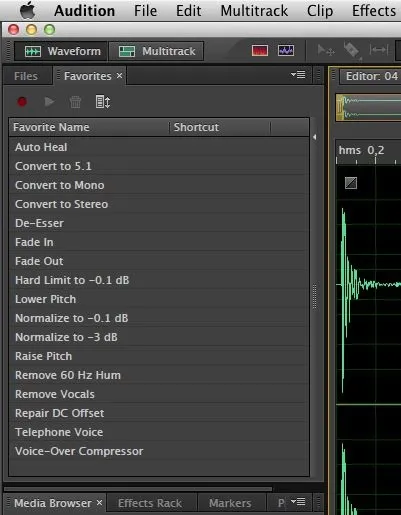Viewport: 401px width, 515px height.
Task: Select the Raise Pitch favorite
Action: tap(159, 356)
